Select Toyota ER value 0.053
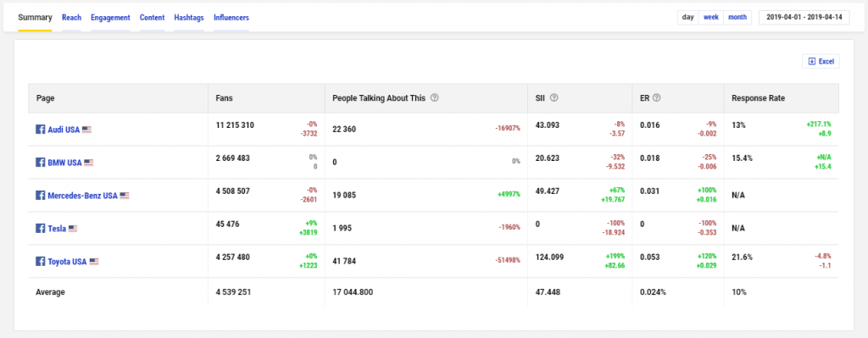This screenshot has height=338, width=868. 650,257
